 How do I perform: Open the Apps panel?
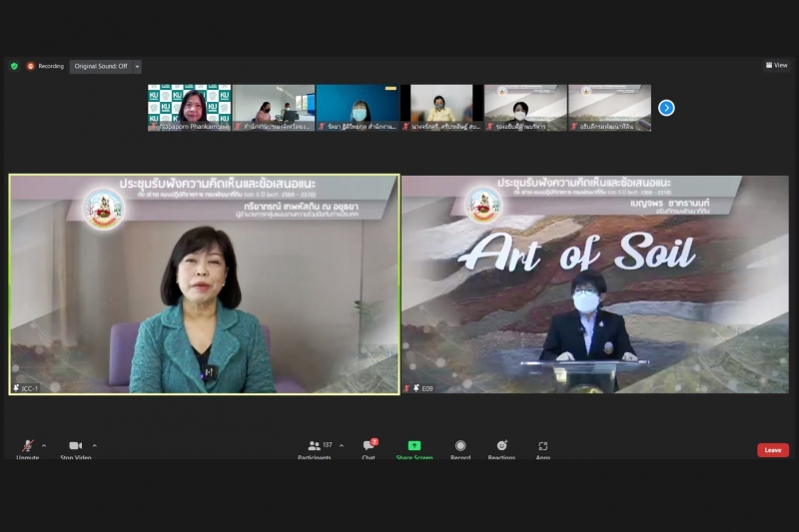(x=542, y=447)
